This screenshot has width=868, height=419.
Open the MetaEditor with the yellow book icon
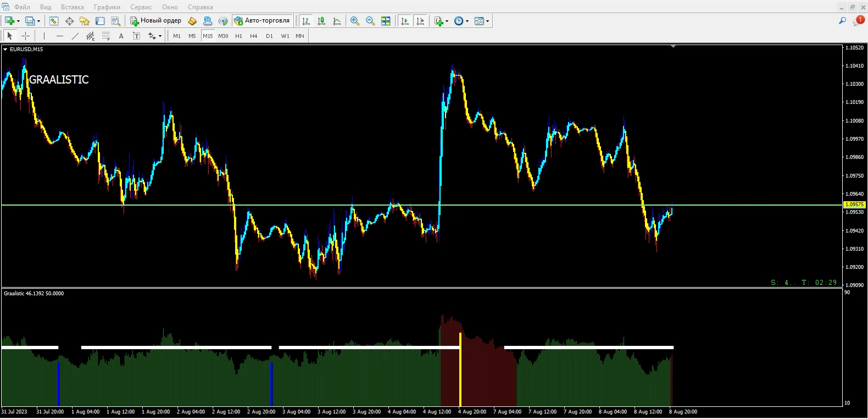[x=192, y=21]
